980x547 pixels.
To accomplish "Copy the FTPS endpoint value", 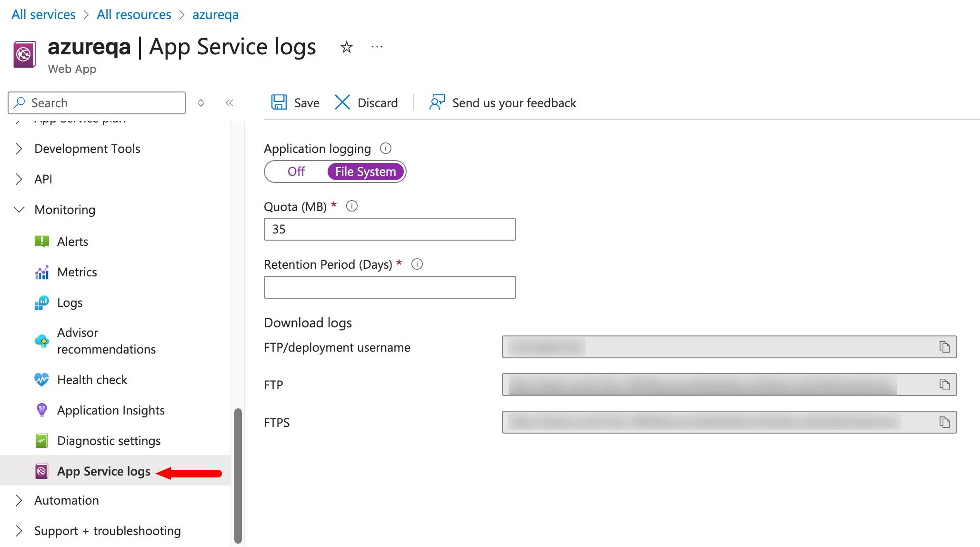I will (944, 422).
